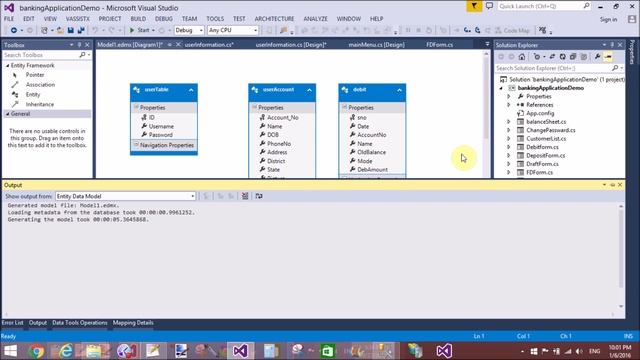Expand the References node in Solution Explorer
Viewport: 640px width, 360px height.
pyautogui.click(x=509, y=105)
